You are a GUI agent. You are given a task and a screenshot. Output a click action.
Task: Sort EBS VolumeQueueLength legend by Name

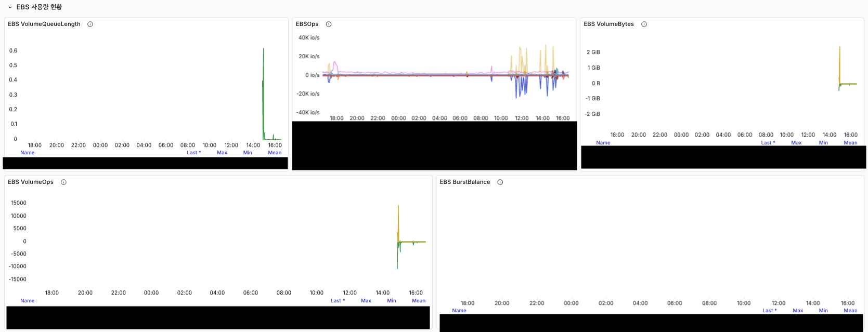[x=28, y=153]
